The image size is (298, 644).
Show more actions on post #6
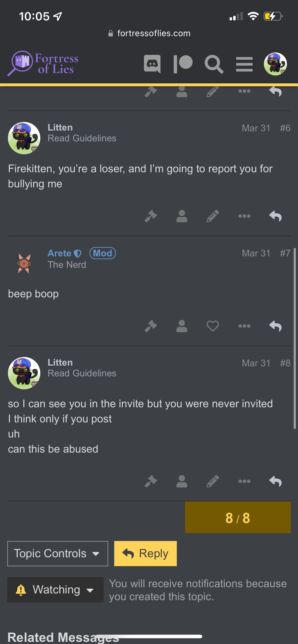point(244,216)
